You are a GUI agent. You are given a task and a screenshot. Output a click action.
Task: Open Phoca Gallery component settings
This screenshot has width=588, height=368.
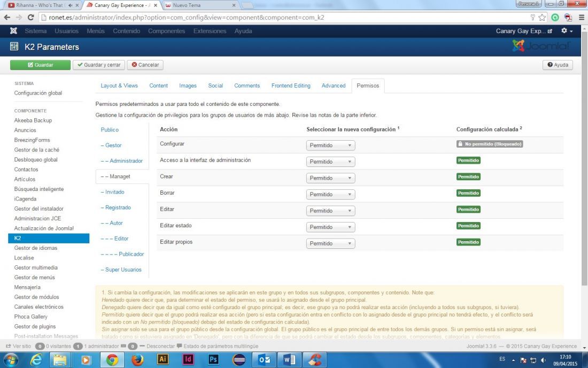(31, 317)
